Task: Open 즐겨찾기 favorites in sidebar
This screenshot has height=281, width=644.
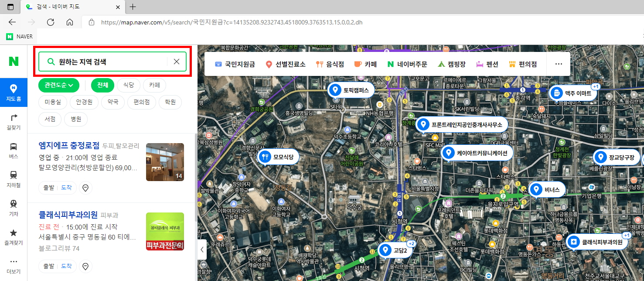Action: coord(14,237)
